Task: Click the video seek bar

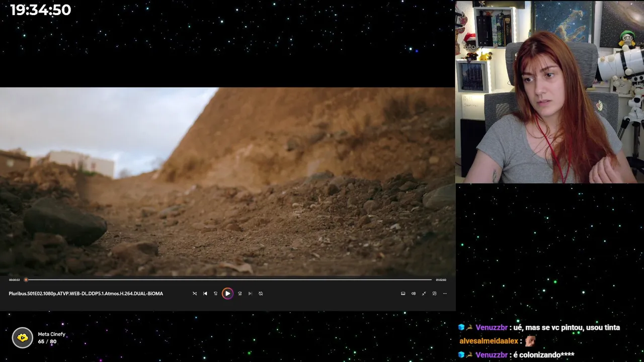Action: point(228,280)
